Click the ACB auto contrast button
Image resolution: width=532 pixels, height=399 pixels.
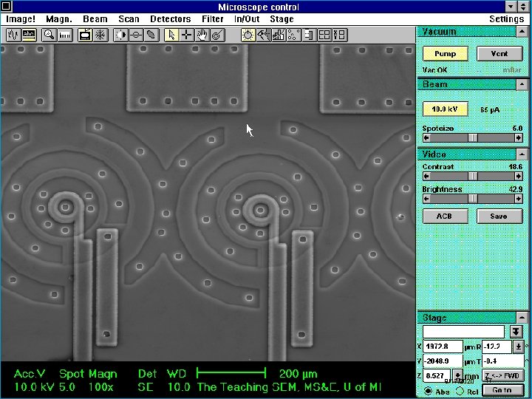(x=446, y=216)
